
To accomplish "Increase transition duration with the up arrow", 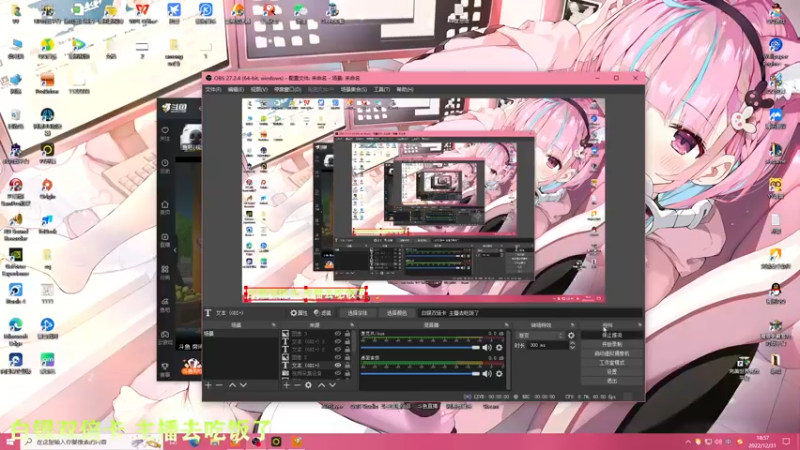I will click(x=572, y=343).
